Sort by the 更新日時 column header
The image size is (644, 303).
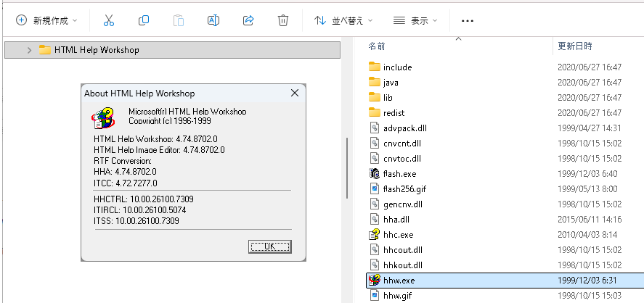(575, 46)
